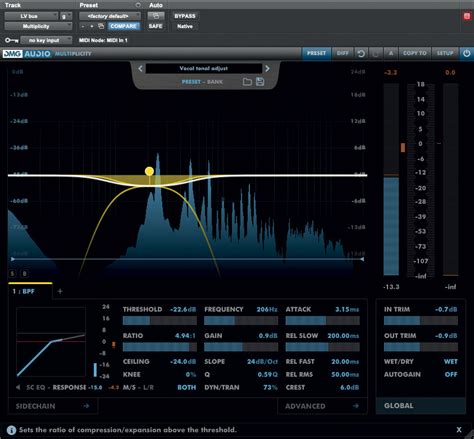Toggle the BYPASS button
The height and width of the screenshot is (439, 474).
(x=185, y=16)
